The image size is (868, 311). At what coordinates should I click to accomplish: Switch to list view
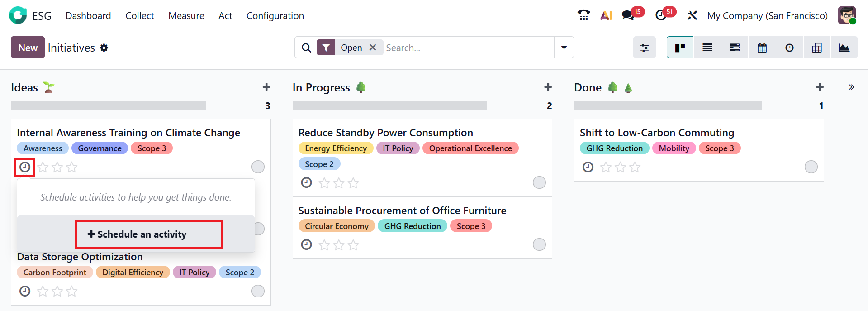click(707, 48)
